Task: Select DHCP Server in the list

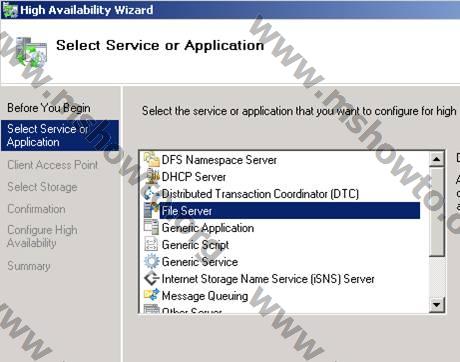Action: click(194, 177)
